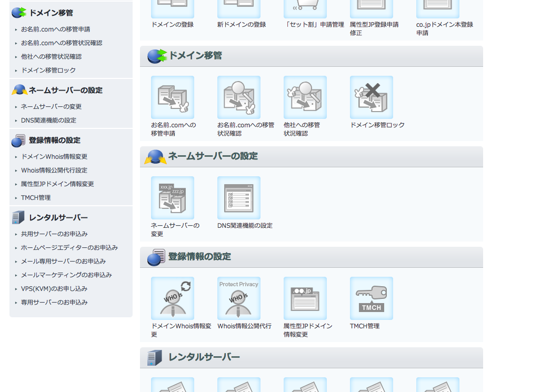This screenshot has width=541, height=392.
Task: Click the 属性型JP登録申請修正 icon tile
Action: (371, 9)
